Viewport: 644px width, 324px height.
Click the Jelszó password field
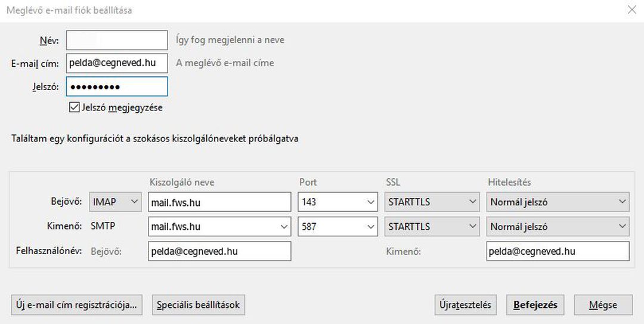coord(117,87)
